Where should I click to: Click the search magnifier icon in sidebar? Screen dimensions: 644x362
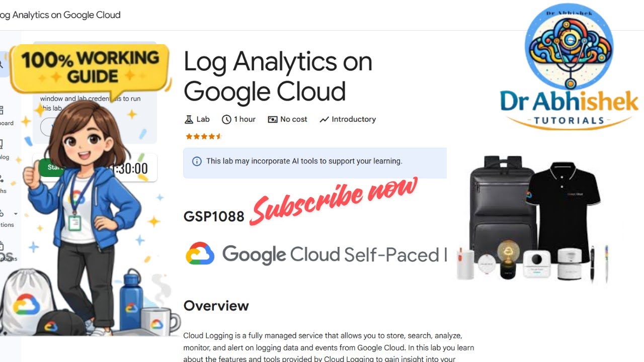point(2,64)
